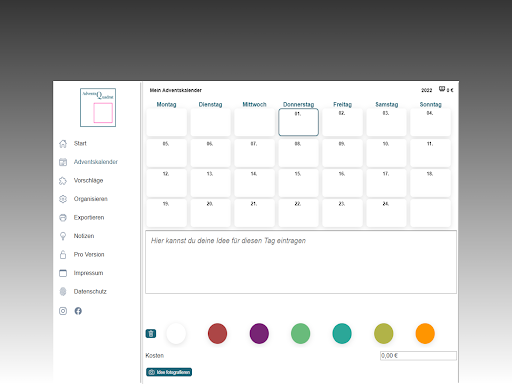Select calendar day 24
Viewport: 512px width, 384px height.
point(386,213)
